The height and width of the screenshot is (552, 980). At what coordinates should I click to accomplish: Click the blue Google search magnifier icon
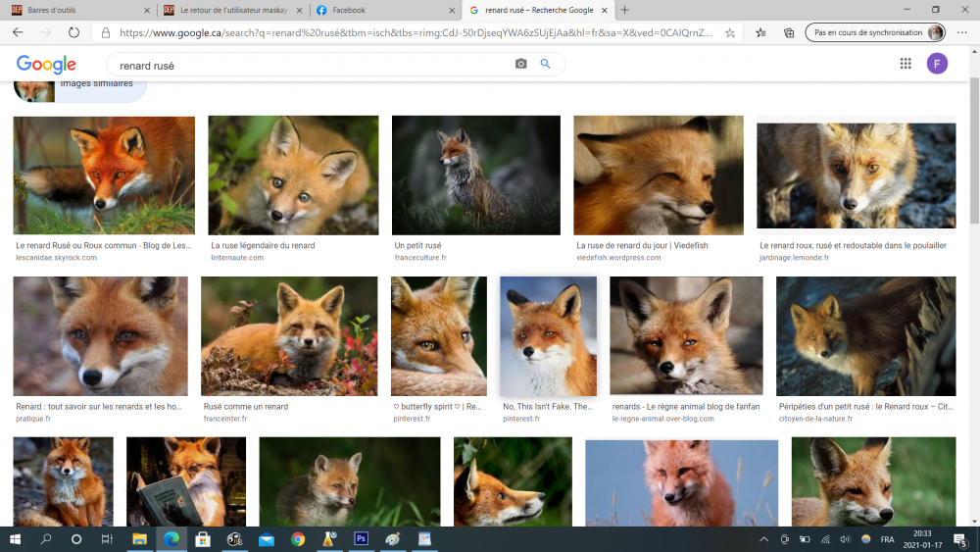point(546,65)
